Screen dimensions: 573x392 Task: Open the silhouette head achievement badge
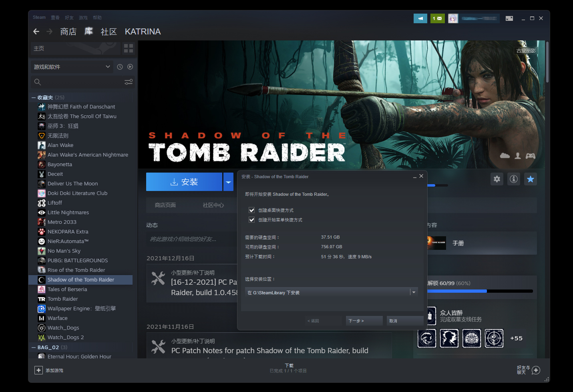449,338
